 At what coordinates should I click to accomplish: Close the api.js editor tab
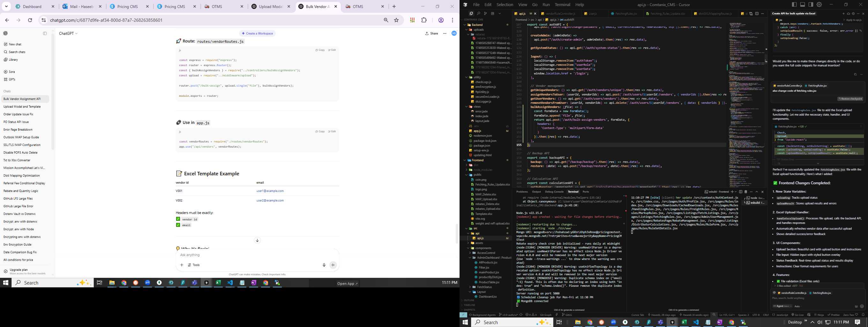click(535, 13)
